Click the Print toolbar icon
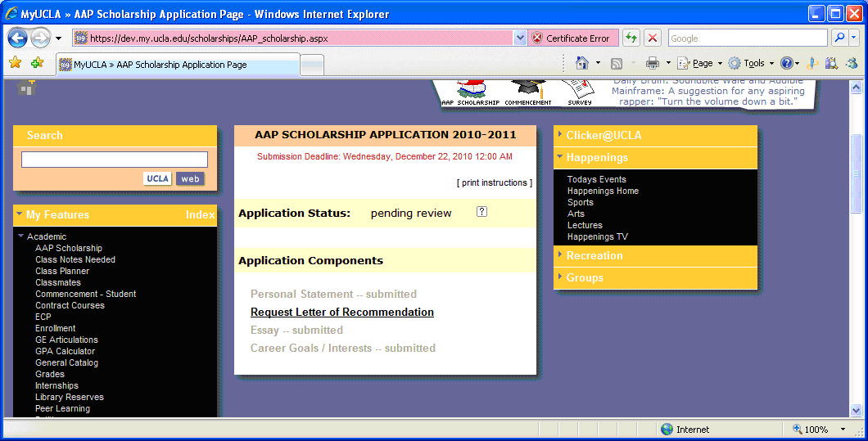The height and width of the screenshot is (441, 868). pos(653,63)
